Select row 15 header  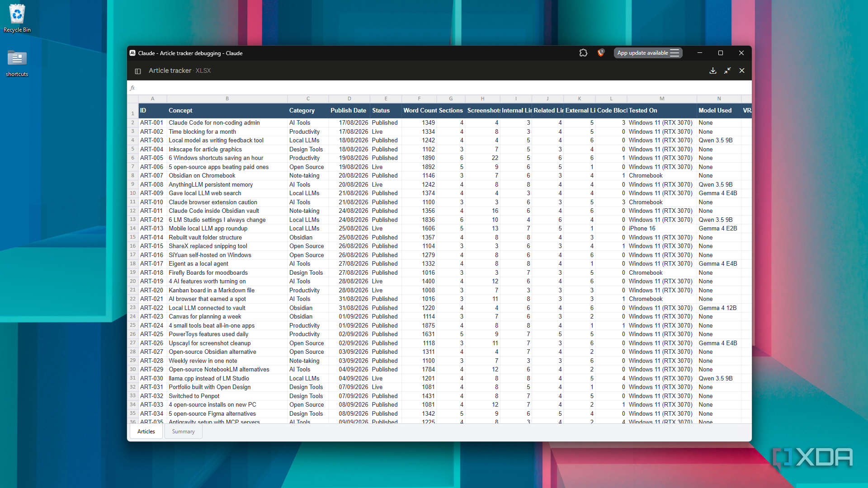133,237
